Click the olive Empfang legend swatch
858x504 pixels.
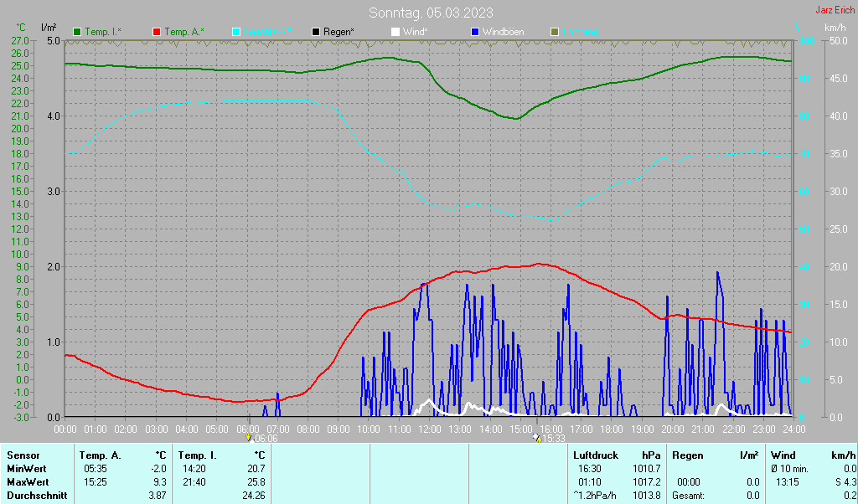(555, 33)
